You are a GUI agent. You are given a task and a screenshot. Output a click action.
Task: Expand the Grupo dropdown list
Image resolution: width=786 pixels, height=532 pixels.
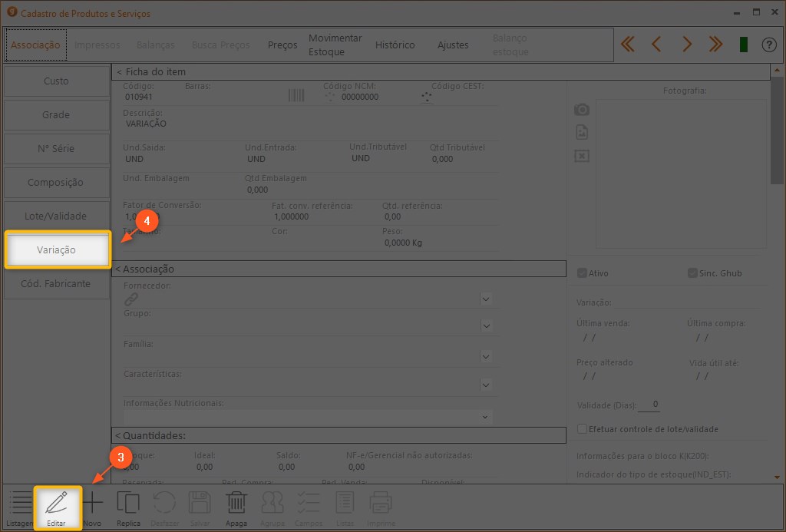tap(486, 326)
